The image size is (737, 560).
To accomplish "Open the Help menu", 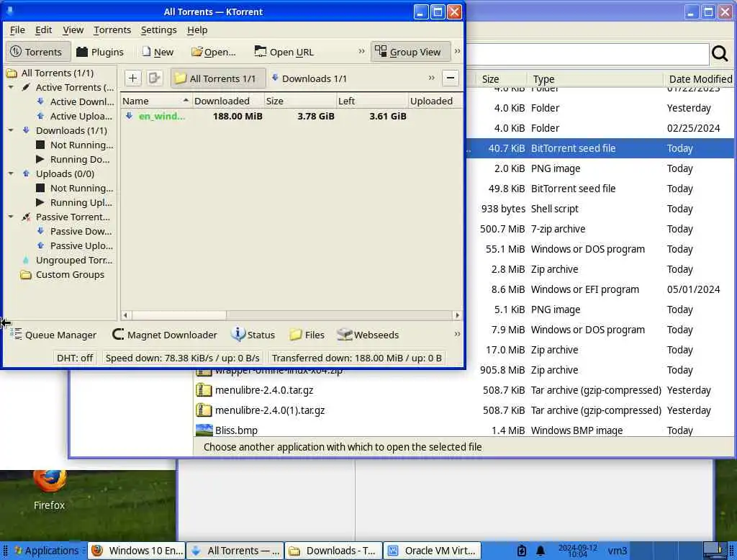I will (197, 30).
